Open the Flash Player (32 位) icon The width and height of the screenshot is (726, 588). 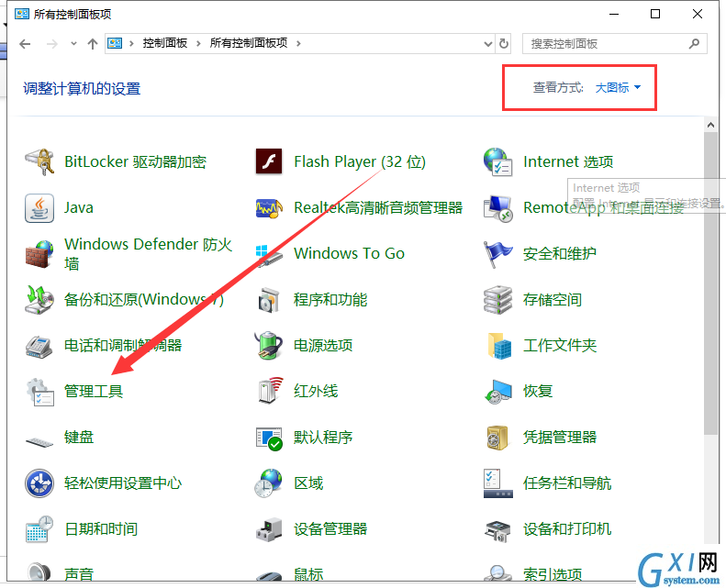pyautogui.click(x=269, y=162)
